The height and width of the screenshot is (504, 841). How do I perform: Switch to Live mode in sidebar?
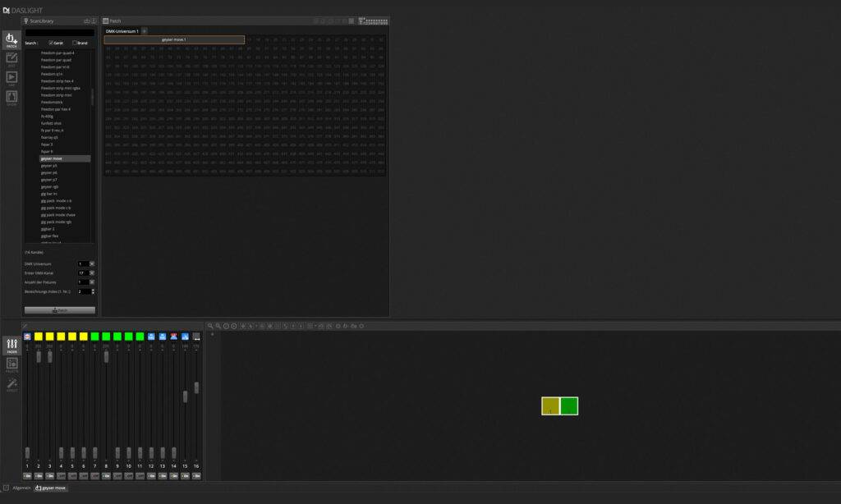11,79
